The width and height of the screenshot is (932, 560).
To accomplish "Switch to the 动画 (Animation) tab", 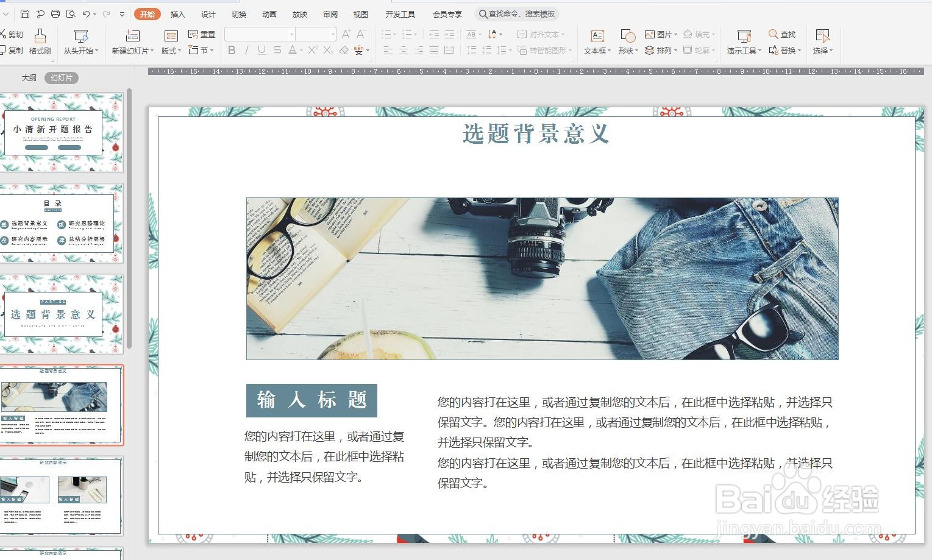I will (x=269, y=14).
